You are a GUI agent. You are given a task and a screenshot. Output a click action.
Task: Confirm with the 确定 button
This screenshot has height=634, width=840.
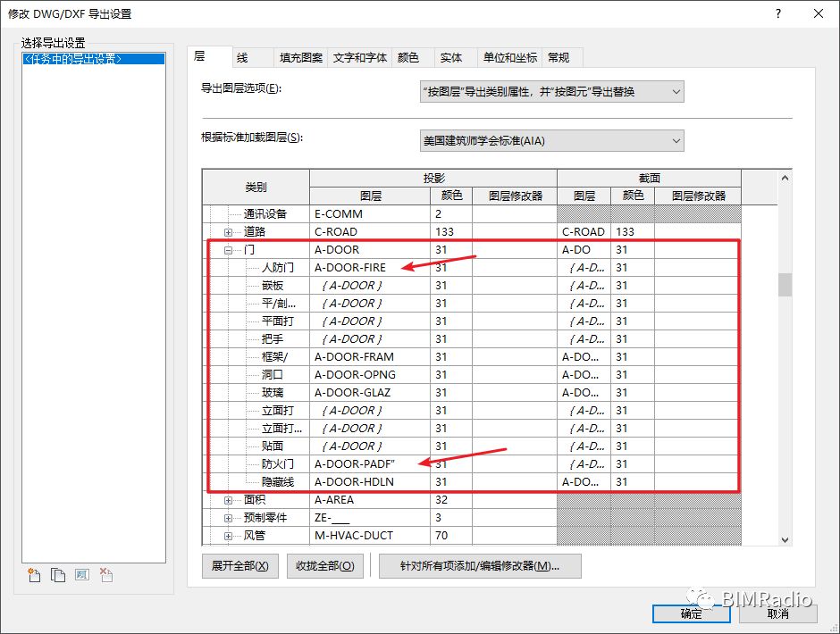pos(691,613)
